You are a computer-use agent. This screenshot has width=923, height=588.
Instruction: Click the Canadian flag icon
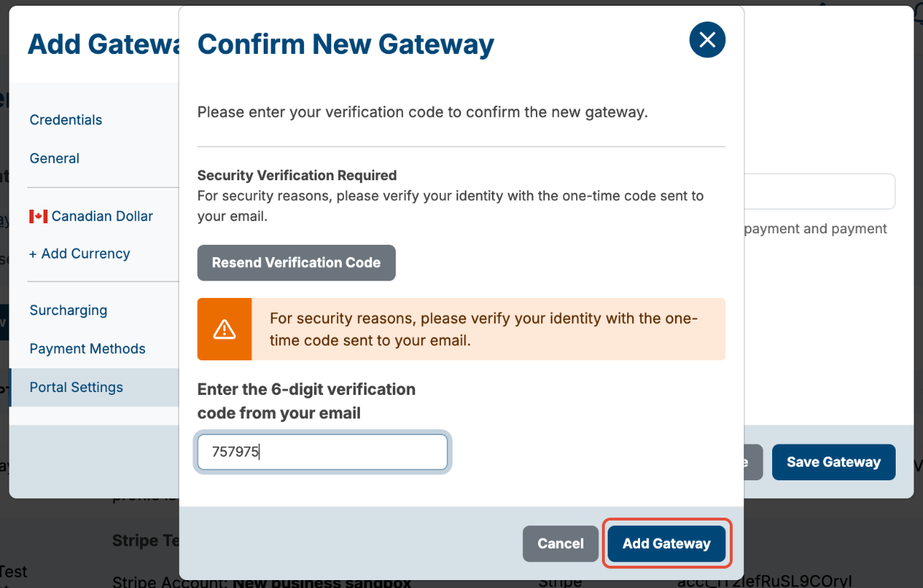pyautogui.click(x=38, y=216)
